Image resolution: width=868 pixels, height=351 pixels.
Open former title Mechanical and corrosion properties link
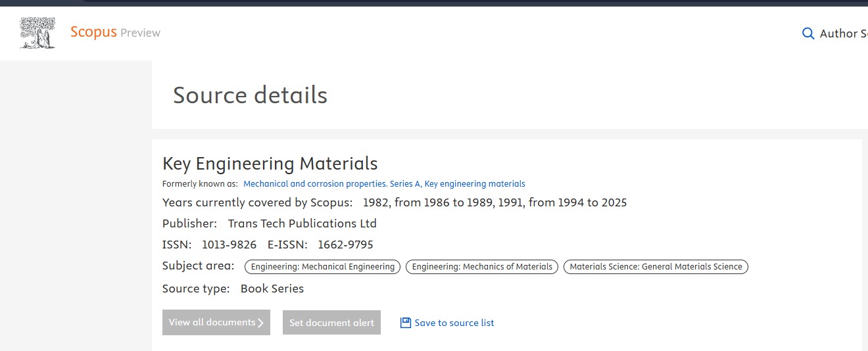pyautogui.click(x=384, y=184)
